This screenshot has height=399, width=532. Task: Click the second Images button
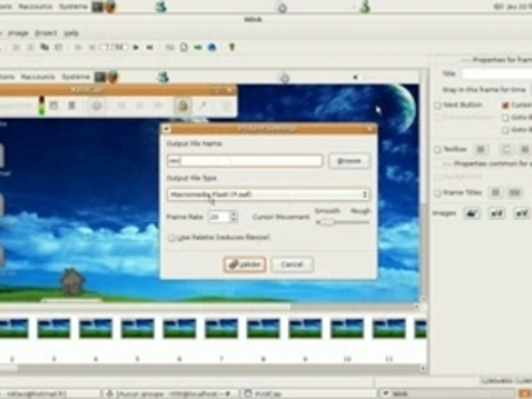[x=497, y=213]
